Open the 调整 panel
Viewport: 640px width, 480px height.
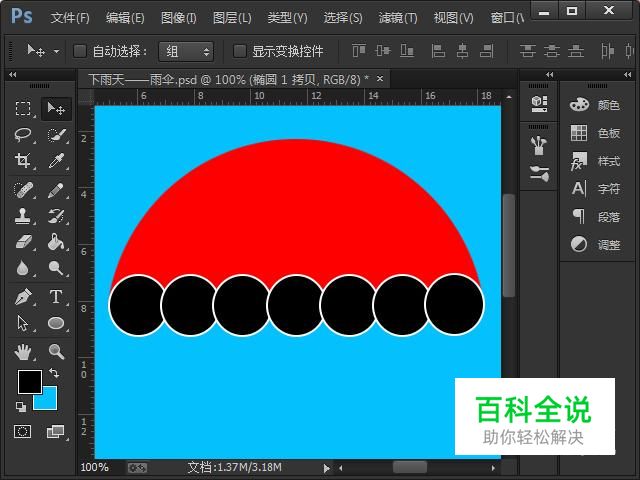click(x=595, y=245)
